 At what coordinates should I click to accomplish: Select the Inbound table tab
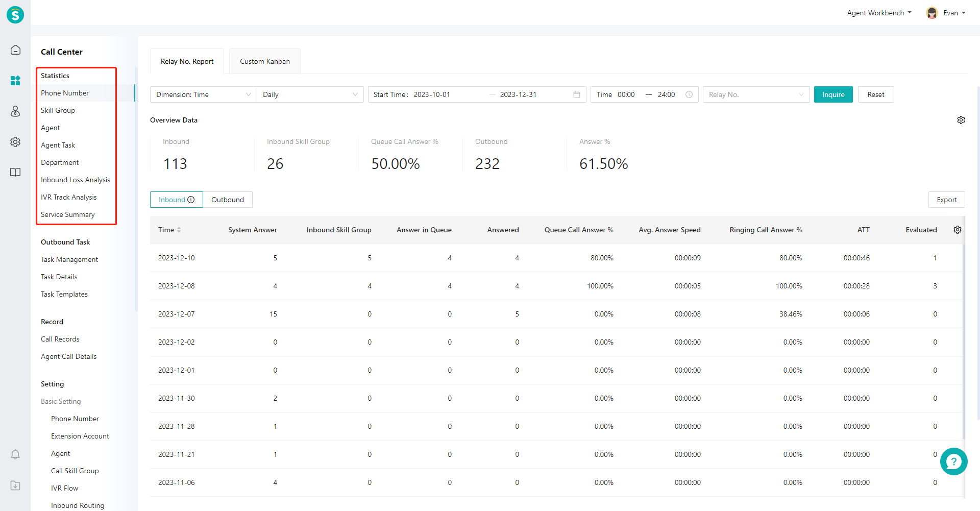[177, 200]
